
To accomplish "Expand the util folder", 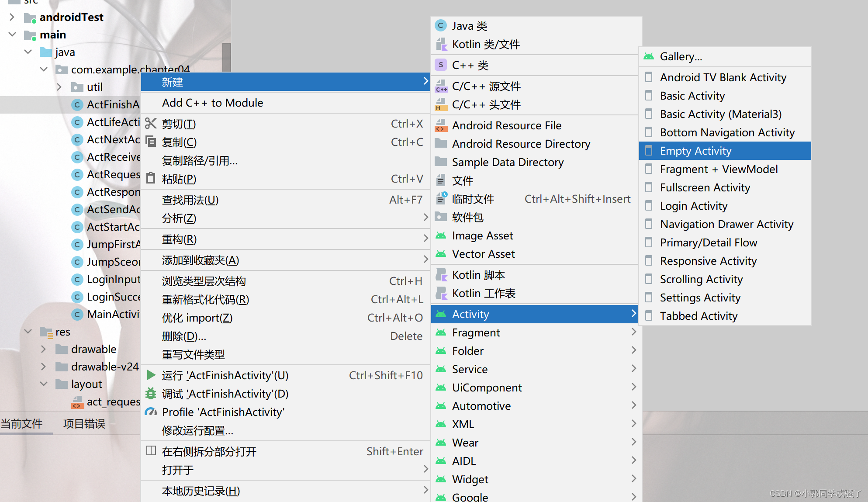I will pos(59,87).
